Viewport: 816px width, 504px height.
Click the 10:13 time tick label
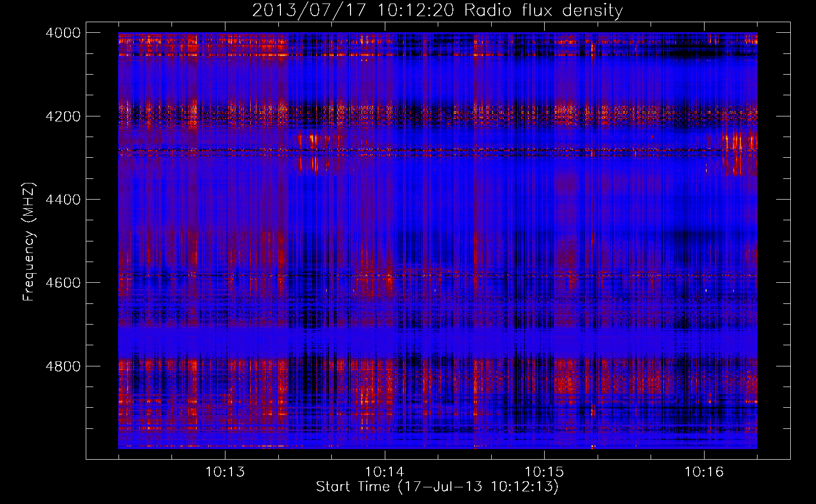point(225,472)
